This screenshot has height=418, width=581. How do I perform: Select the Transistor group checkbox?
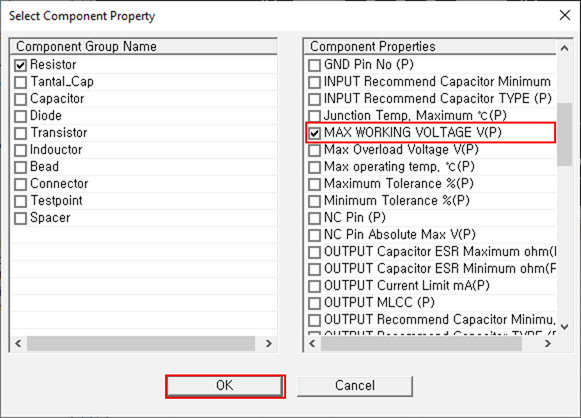pyautogui.click(x=20, y=133)
